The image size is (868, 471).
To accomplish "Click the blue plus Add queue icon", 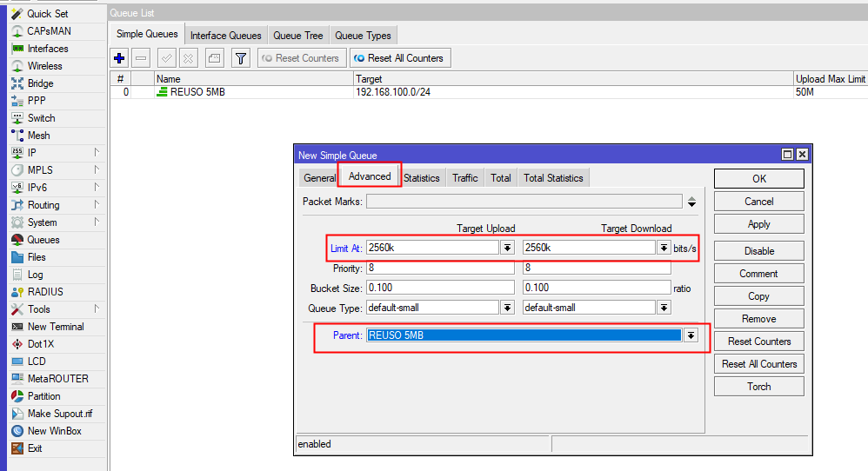I will click(x=120, y=58).
